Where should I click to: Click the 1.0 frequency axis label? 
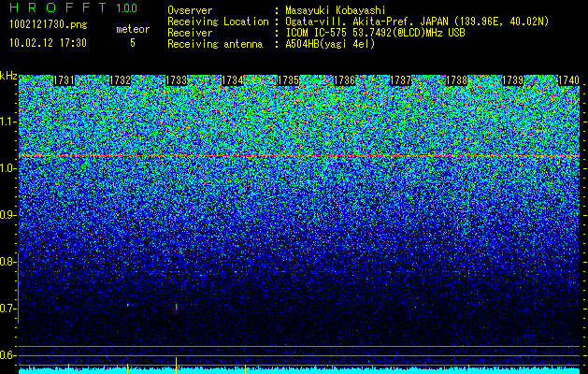7,168
